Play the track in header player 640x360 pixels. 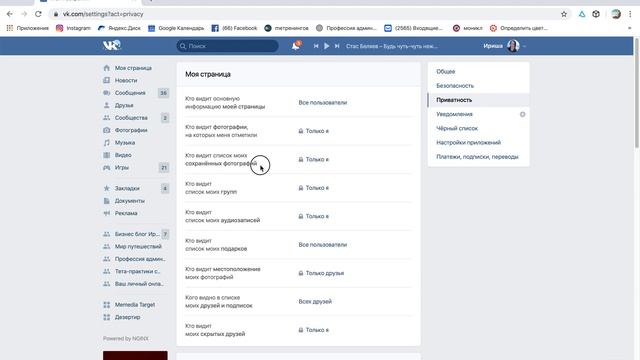(x=327, y=46)
